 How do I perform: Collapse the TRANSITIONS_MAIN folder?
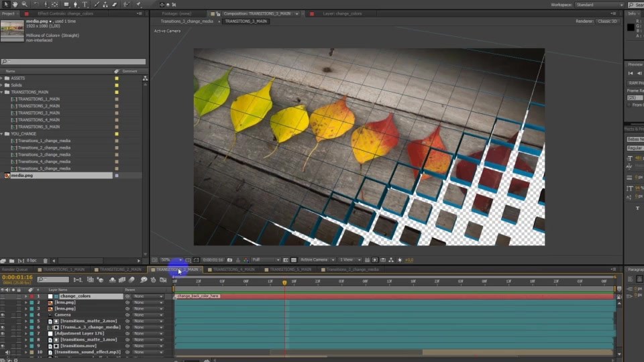[x=1, y=92]
